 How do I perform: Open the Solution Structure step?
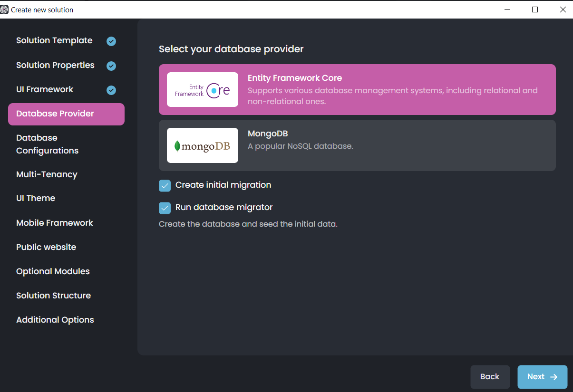point(53,296)
